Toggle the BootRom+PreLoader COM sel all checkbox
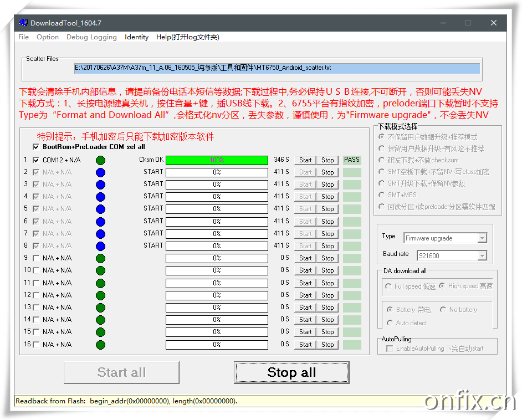This screenshot has width=522, height=420. point(36,147)
